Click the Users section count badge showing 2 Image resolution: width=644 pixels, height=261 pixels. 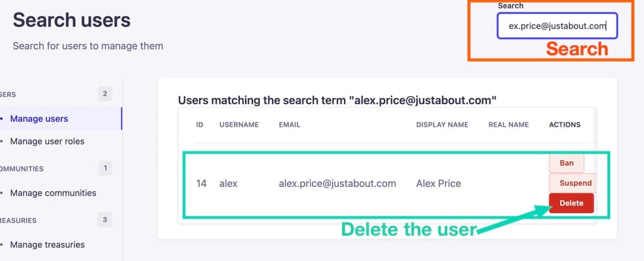click(105, 94)
